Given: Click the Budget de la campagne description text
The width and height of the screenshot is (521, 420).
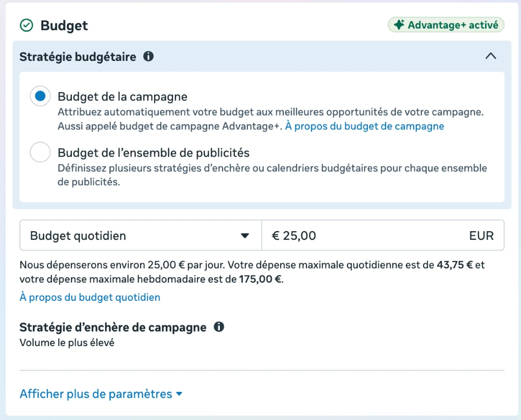Looking at the screenshot, I should tap(270, 119).
